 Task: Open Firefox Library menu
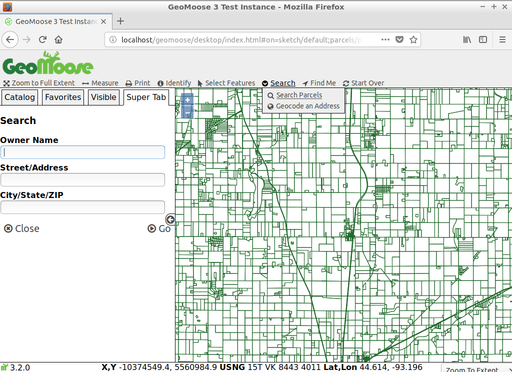pyautogui.click(x=467, y=40)
